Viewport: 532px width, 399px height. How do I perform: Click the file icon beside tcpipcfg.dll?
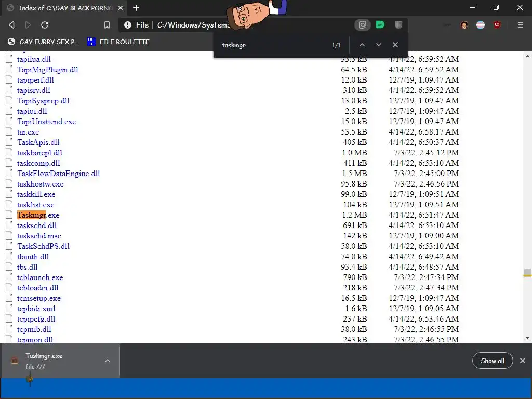(9, 318)
